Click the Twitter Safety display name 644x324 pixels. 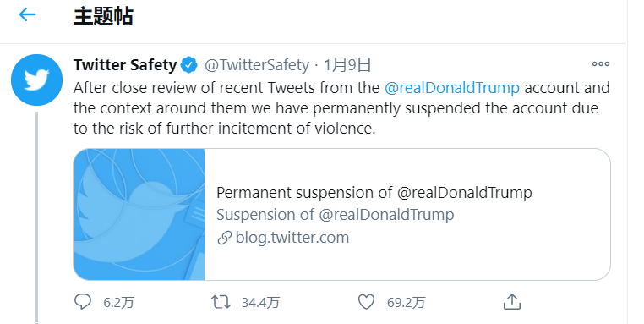125,65
